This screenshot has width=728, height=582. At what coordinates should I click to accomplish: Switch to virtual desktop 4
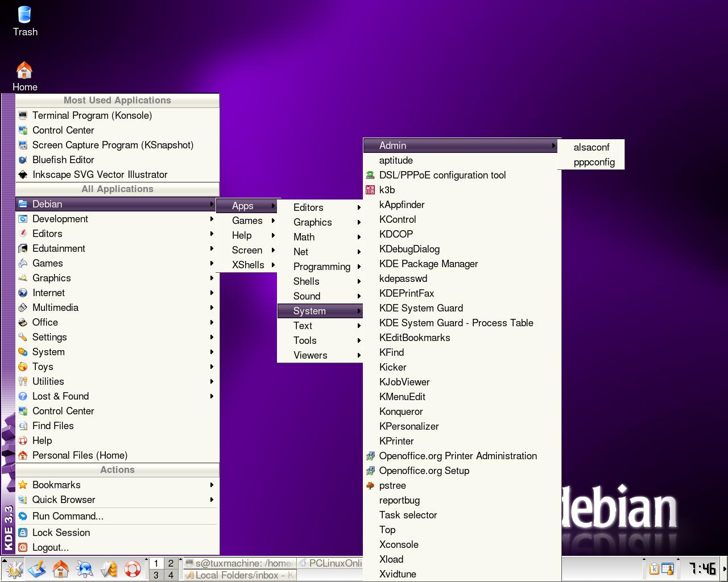171,575
